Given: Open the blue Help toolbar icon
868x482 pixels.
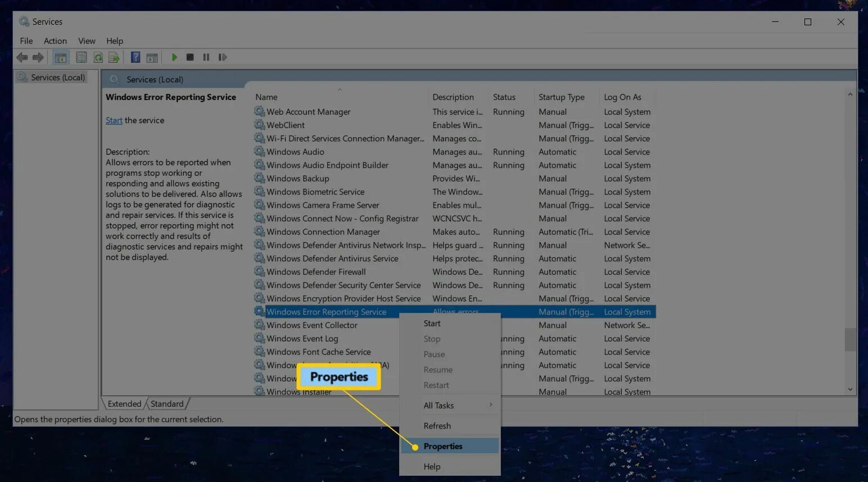Looking at the screenshot, I should point(135,57).
